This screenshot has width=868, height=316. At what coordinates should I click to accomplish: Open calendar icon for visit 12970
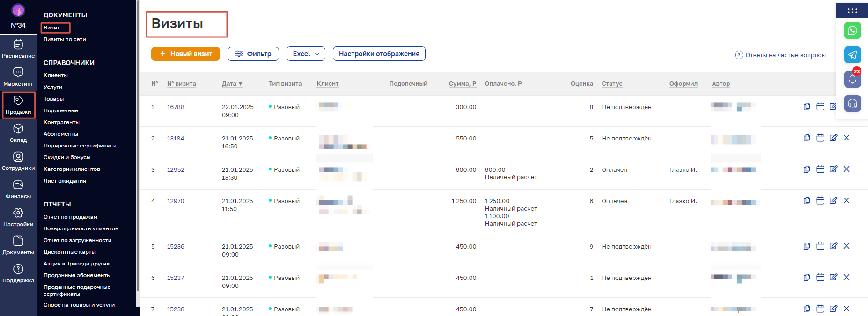[820, 201]
